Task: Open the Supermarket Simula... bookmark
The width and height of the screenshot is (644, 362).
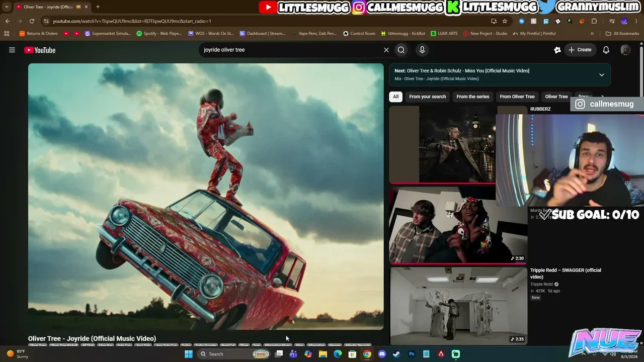Action: [x=108, y=34]
